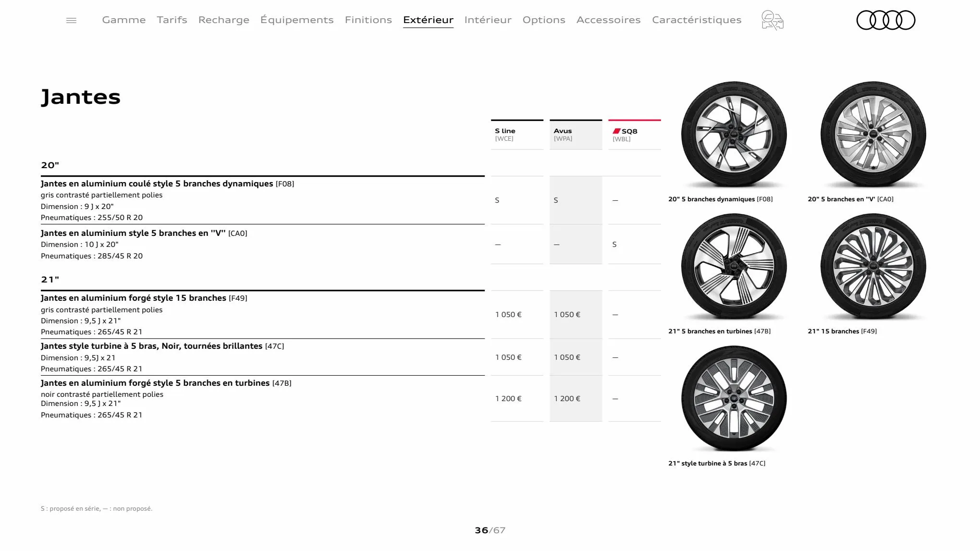Click the caption '21" 5 branches en turbines [47B]'

(x=720, y=331)
